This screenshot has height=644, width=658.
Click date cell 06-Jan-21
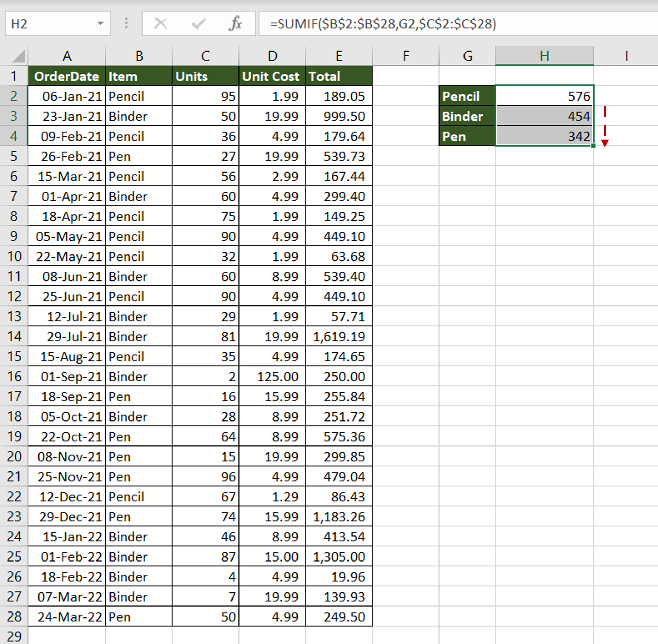[x=67, y=96]
